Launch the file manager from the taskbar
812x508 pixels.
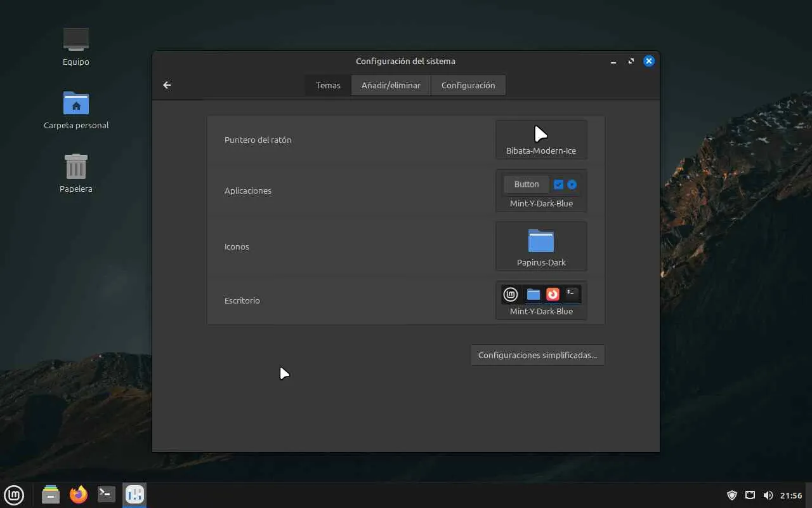[51, 495]
